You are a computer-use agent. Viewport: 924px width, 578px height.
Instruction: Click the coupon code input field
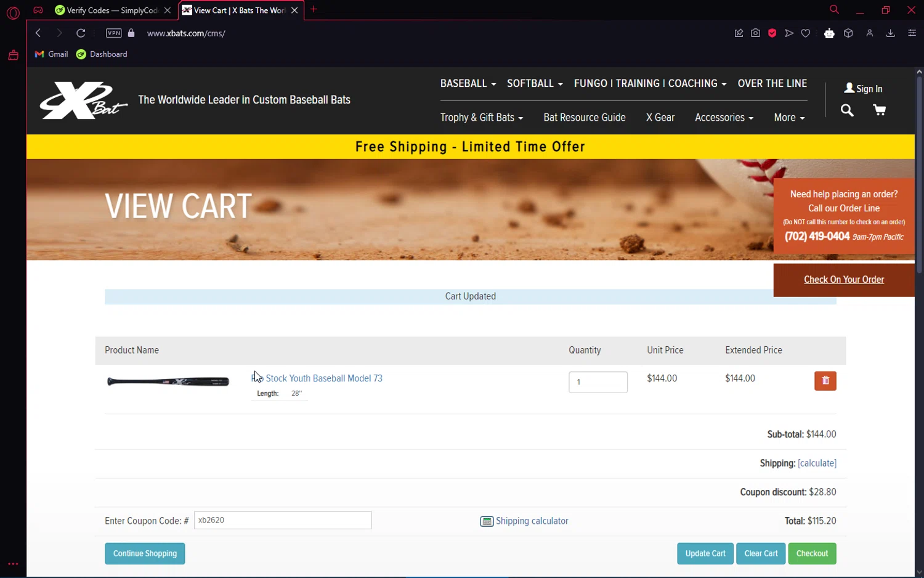tap(283, 520)
